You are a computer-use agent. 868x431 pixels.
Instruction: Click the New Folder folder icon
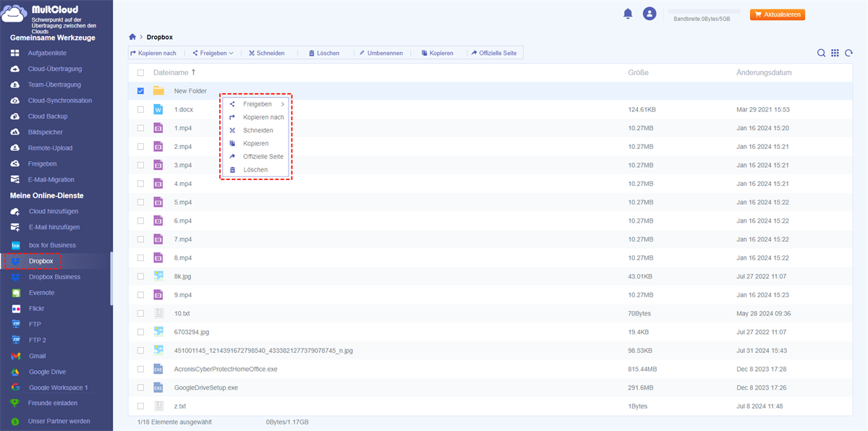coord(158,91)
